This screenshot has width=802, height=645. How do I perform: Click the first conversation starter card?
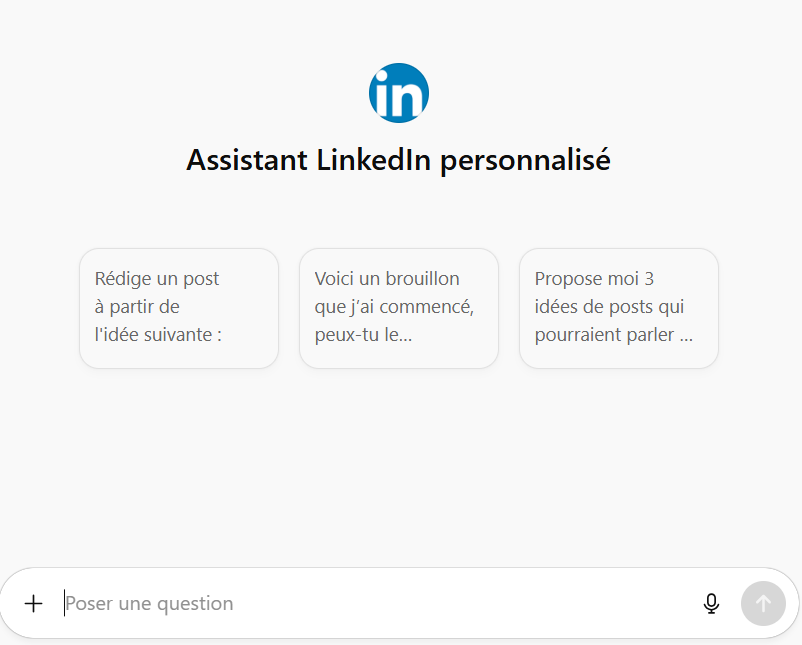pyautogui.click(x=178, y=307)
